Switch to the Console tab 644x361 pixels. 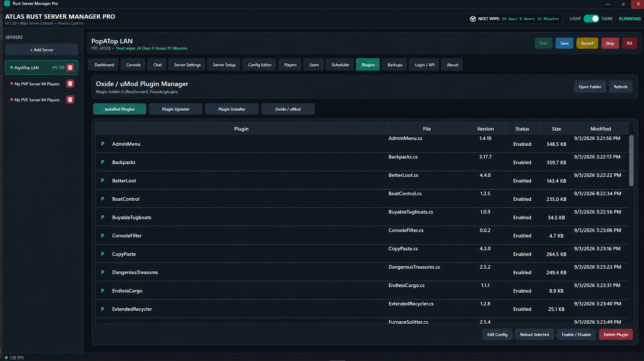point(133,65)
